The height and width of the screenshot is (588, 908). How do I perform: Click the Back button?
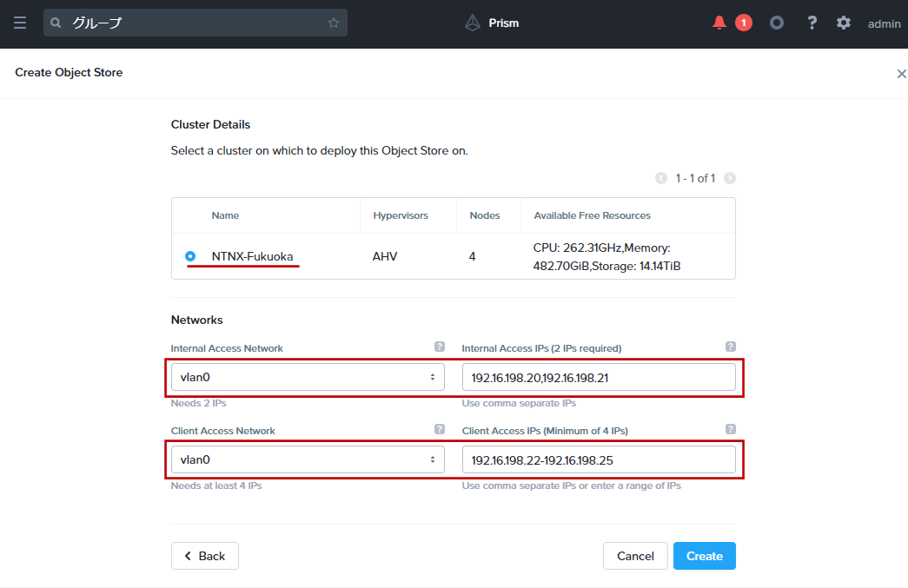204,556
